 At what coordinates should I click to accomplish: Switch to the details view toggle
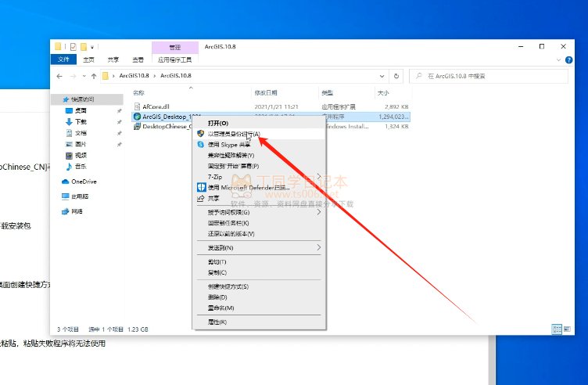[x=556, y=329]
